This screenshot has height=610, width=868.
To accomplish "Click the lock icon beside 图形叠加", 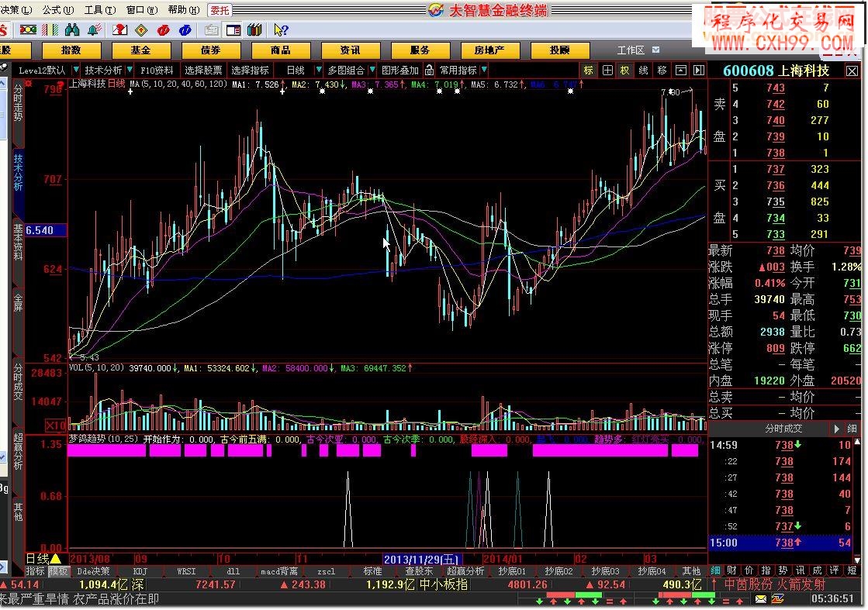I will pos(429,70).
